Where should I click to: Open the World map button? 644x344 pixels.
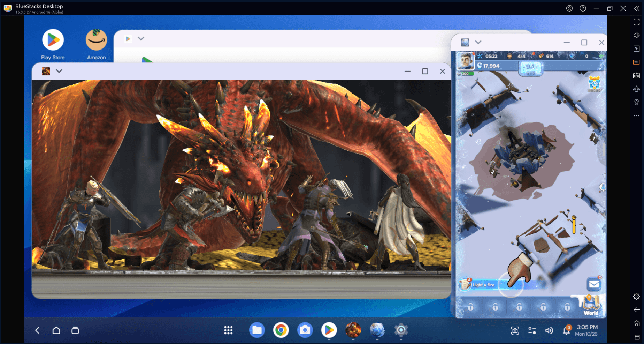click(591, 305)
